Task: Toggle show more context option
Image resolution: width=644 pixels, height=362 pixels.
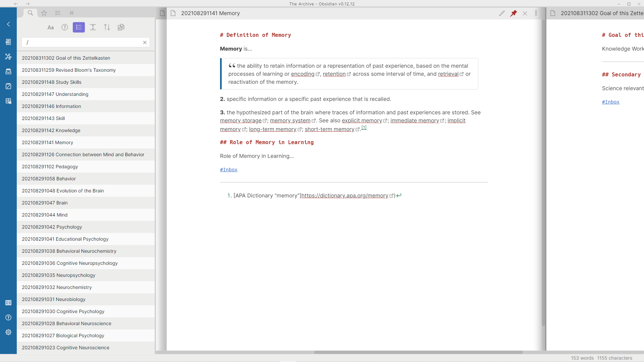Action: [x=93, y=27]
